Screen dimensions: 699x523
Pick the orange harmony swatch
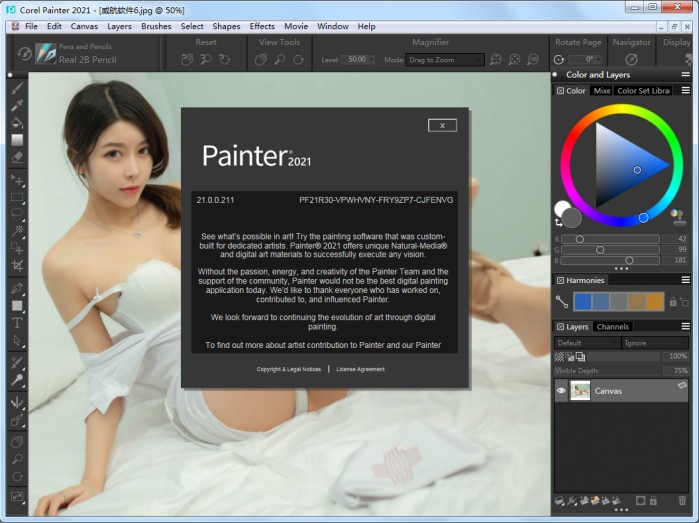[655, 302]
